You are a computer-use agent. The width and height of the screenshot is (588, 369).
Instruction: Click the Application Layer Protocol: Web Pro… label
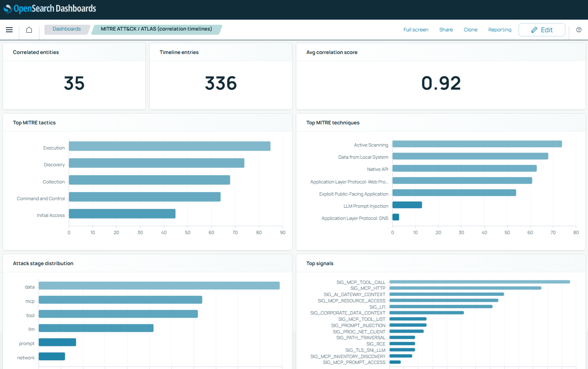point(349,182)
